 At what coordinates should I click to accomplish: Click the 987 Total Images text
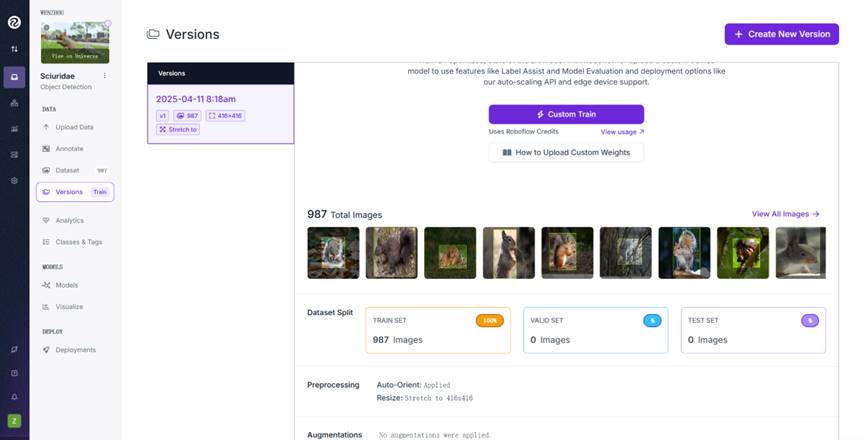point(344,214)
